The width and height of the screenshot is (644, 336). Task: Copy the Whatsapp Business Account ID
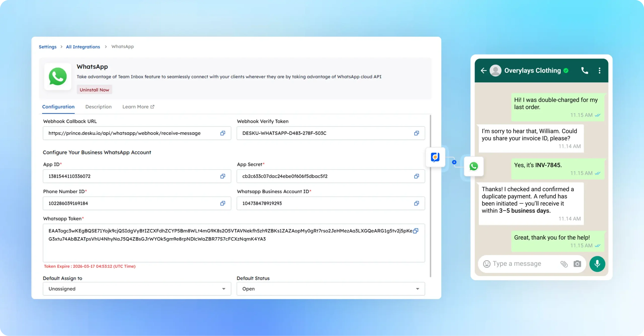[x=416, y=203]
